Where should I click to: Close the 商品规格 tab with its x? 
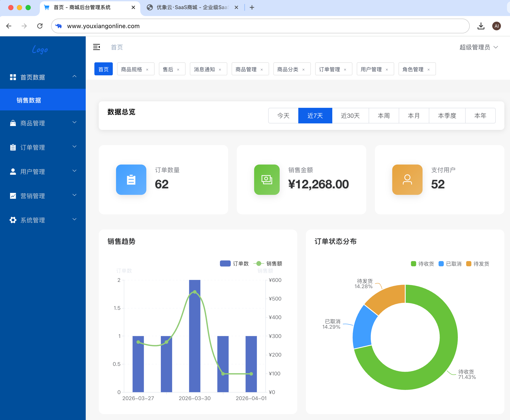coord(147,70)
